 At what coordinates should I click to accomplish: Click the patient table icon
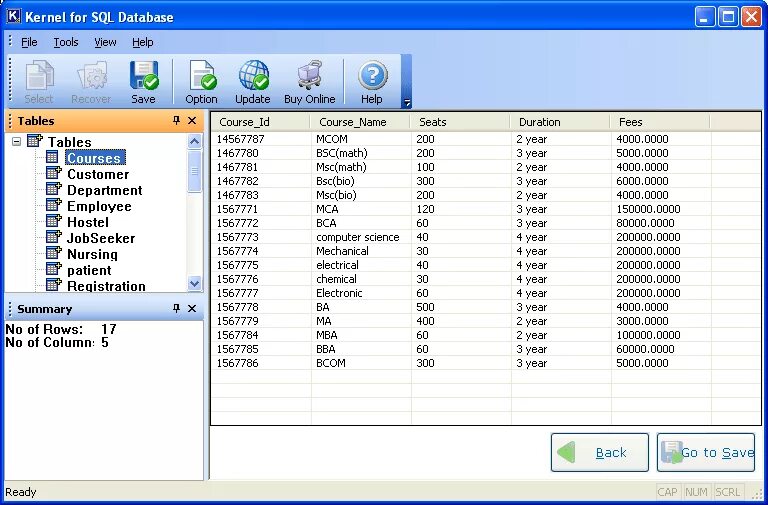pyautogui.click(x=53, y=269)
